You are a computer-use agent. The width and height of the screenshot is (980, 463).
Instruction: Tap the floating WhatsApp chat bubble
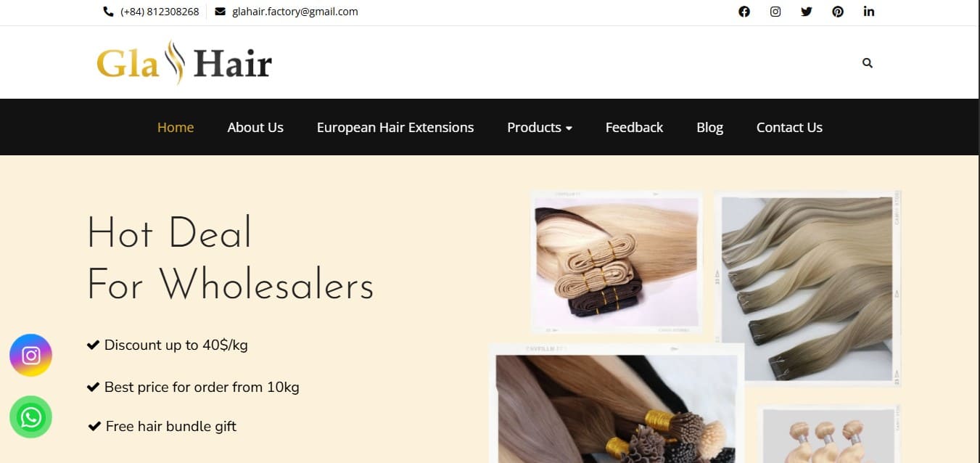30,417
